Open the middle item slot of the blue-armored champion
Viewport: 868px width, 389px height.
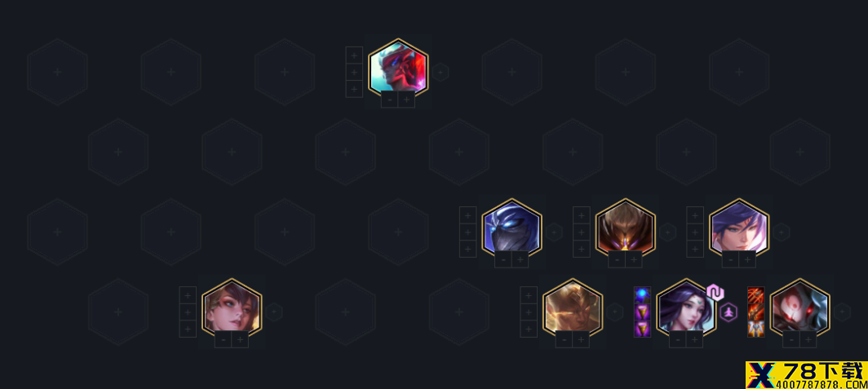[467, 232]
